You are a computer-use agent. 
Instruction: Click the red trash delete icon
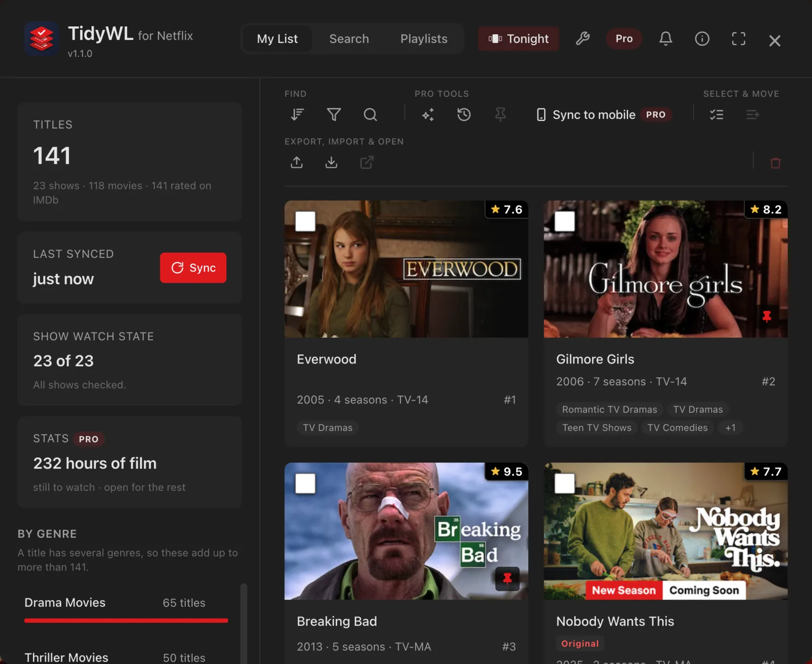tap(775, 163)
